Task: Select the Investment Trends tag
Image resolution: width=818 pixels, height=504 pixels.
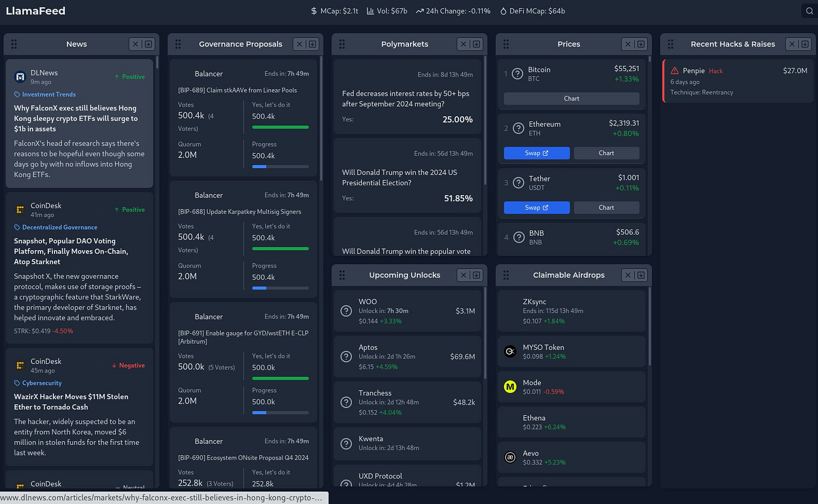Action: click(x=45, y=94)
